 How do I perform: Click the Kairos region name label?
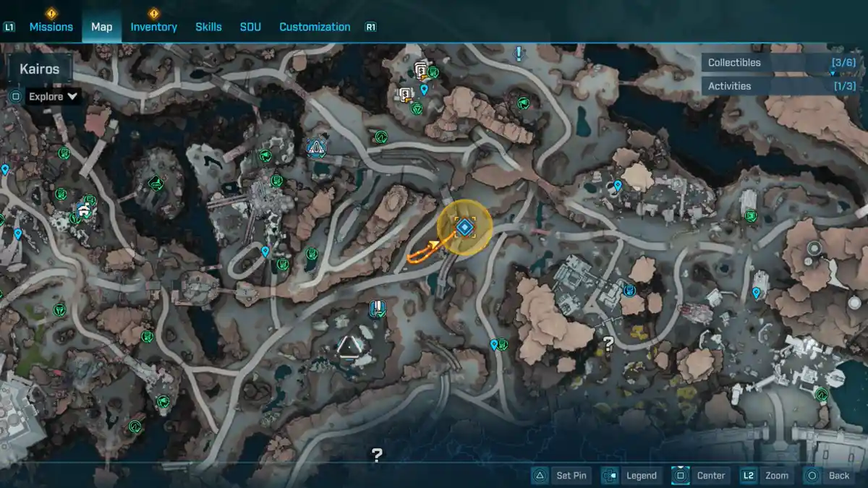click(41, 70)
